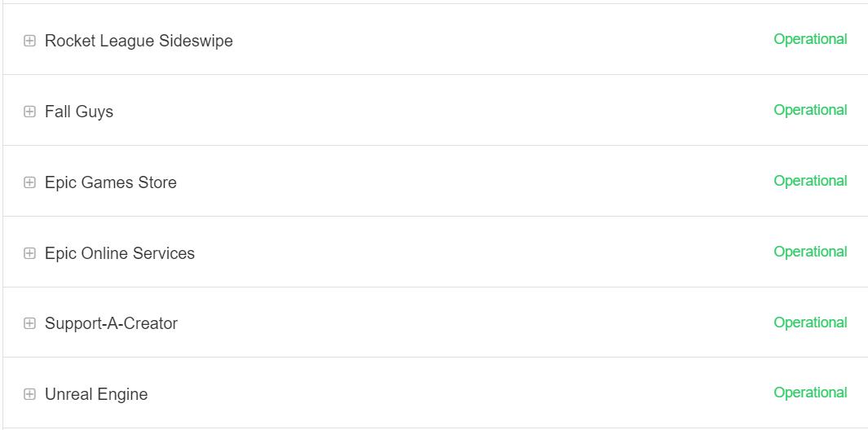Click the Unreal Engine Operational status
The height and width of the screenshot is (430, 868).
coord(810,393)
